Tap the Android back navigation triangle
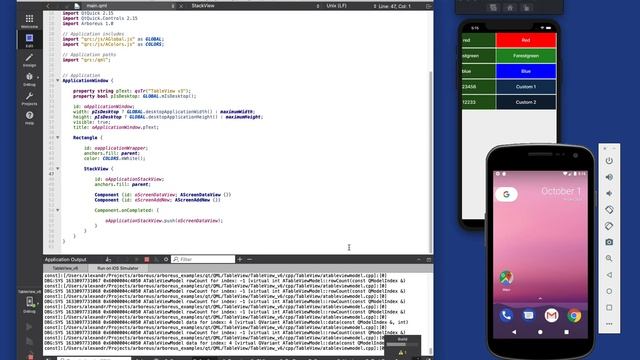 pos(514,332)
